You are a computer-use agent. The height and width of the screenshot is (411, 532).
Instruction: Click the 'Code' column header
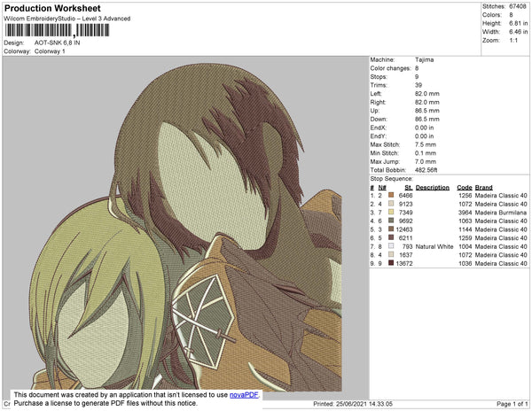pyautogui.click(x=465, y=188)
